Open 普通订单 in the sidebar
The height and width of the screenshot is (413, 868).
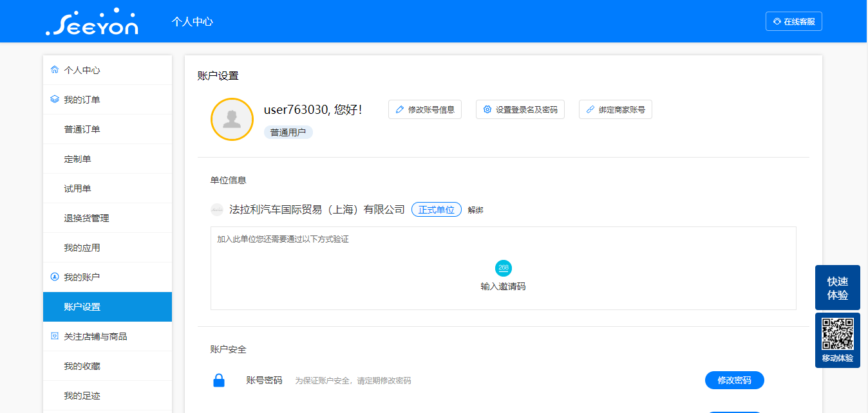click(108, 129)
